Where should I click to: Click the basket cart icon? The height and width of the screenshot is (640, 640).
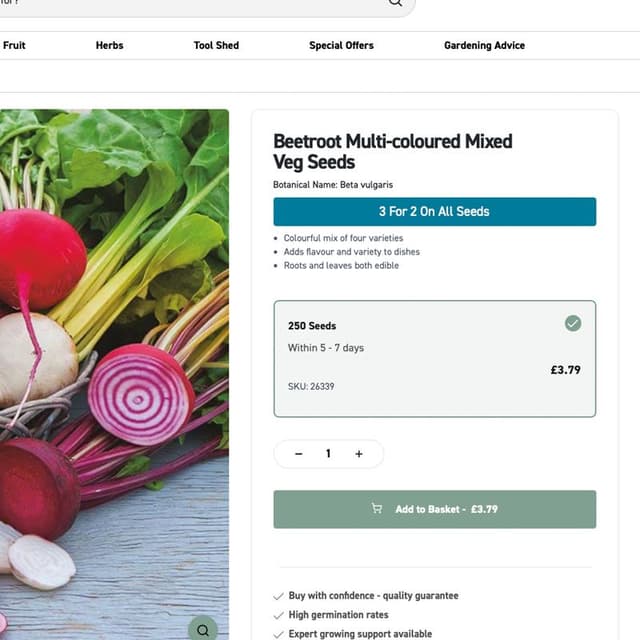click(x=377, y=509)
